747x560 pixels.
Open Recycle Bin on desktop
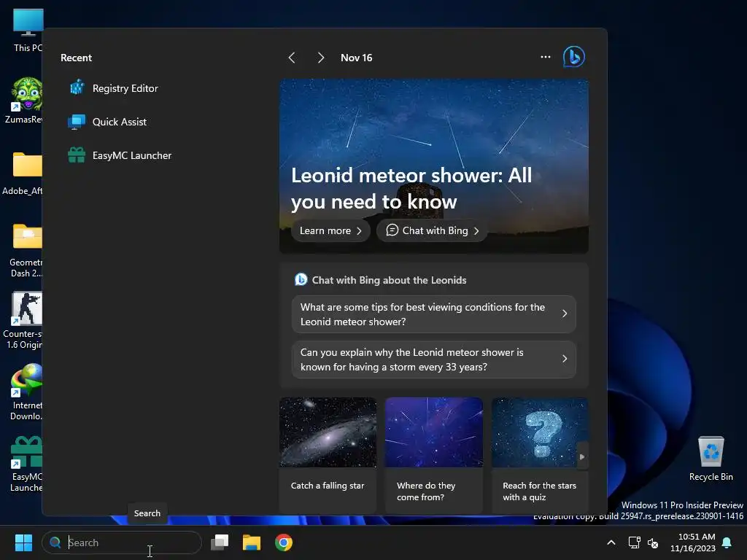pos(711,458)
